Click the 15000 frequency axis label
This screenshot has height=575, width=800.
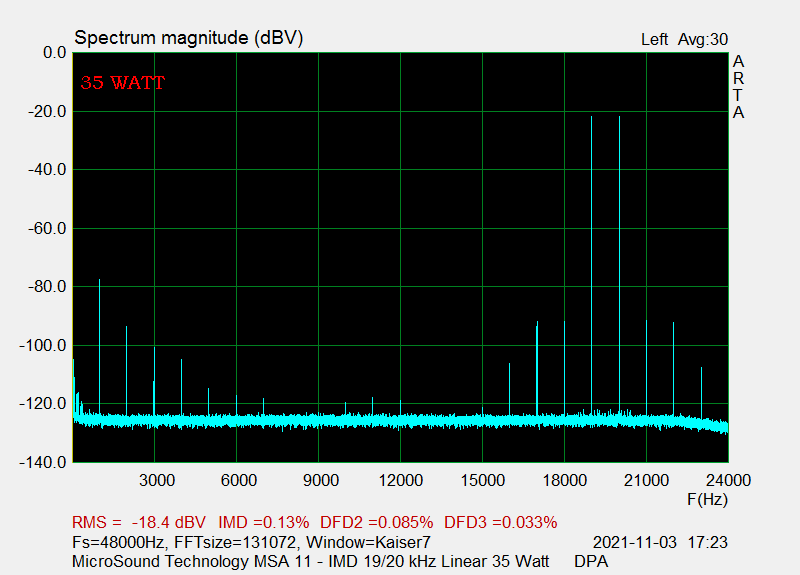(x=483, y=481)
